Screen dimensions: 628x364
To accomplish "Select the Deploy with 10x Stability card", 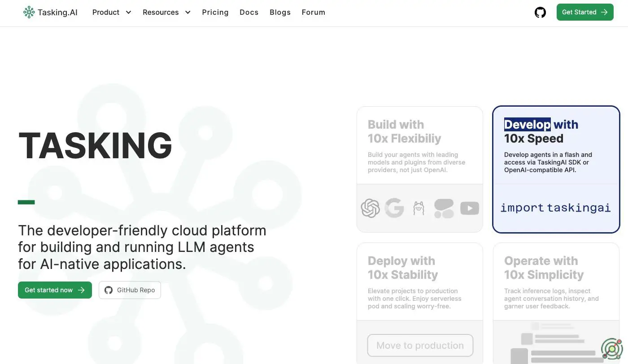I will [x=419, y=303].
